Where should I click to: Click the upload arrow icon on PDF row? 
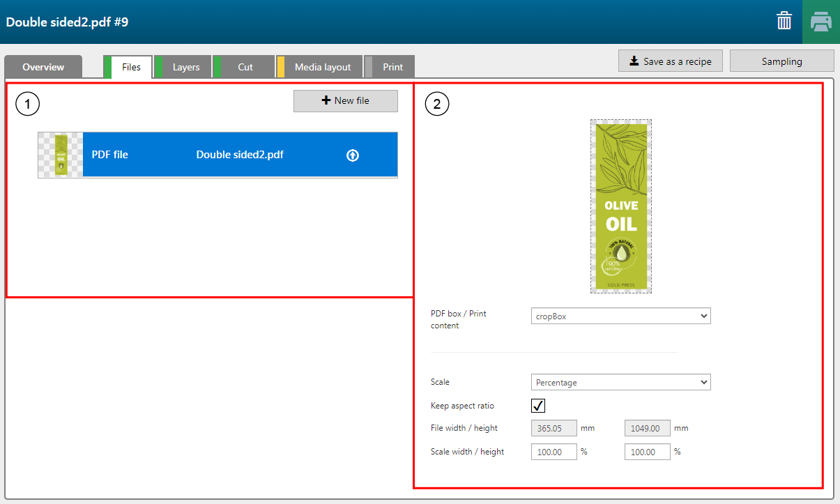point(353,155)
